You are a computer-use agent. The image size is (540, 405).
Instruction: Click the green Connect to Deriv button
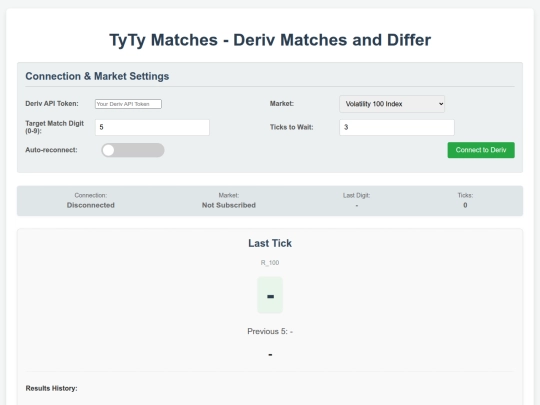pyautogui.click(x=481, y=150)
